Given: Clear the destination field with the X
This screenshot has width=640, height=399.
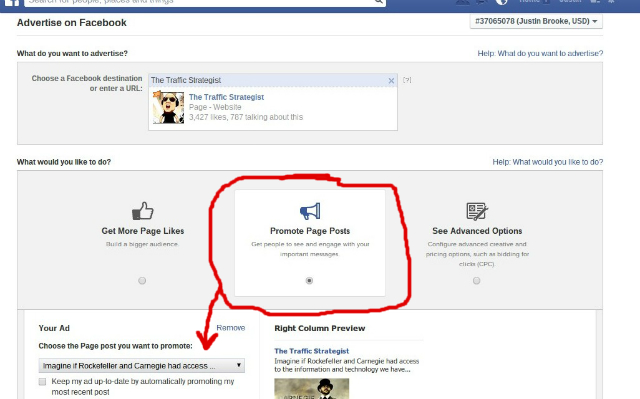Looking at the screenshot, I should tap(391, 80).
